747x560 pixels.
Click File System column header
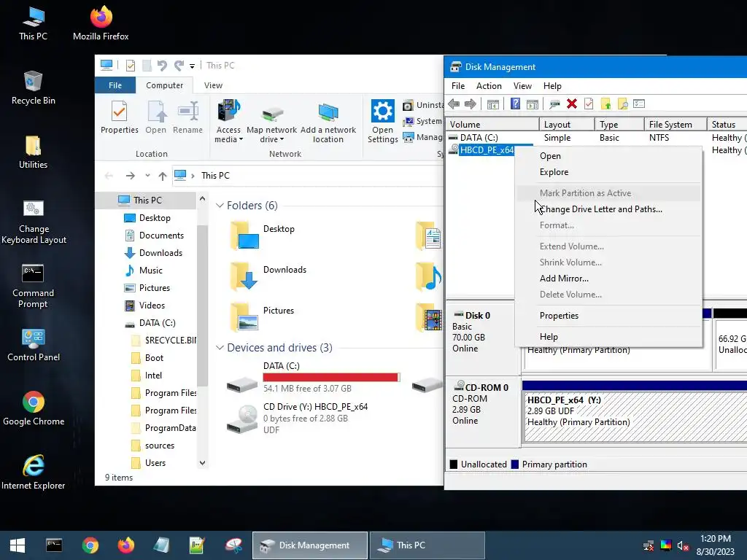[675, 124]
